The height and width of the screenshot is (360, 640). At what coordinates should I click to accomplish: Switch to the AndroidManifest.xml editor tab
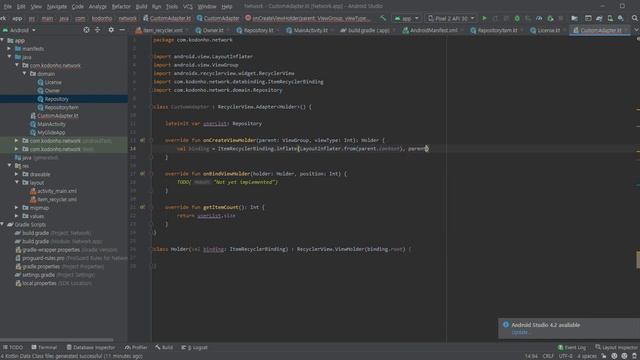coord(433,30)
